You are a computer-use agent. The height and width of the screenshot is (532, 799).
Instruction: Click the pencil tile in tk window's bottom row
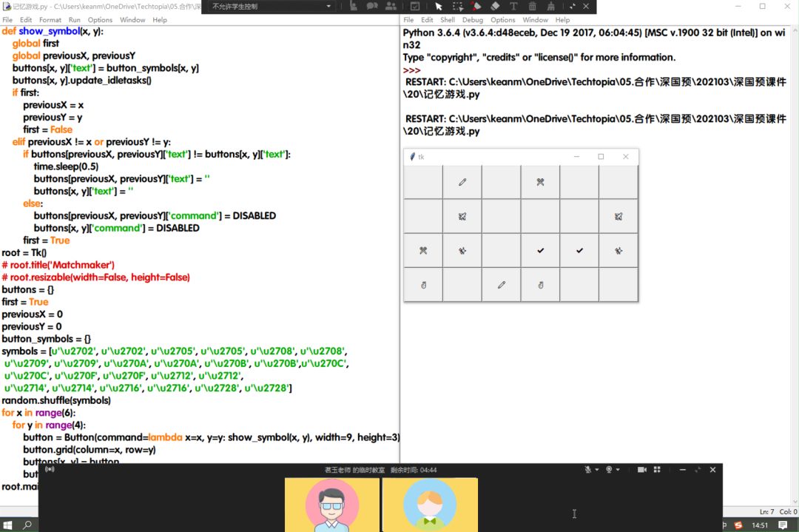tap(502, 285)
